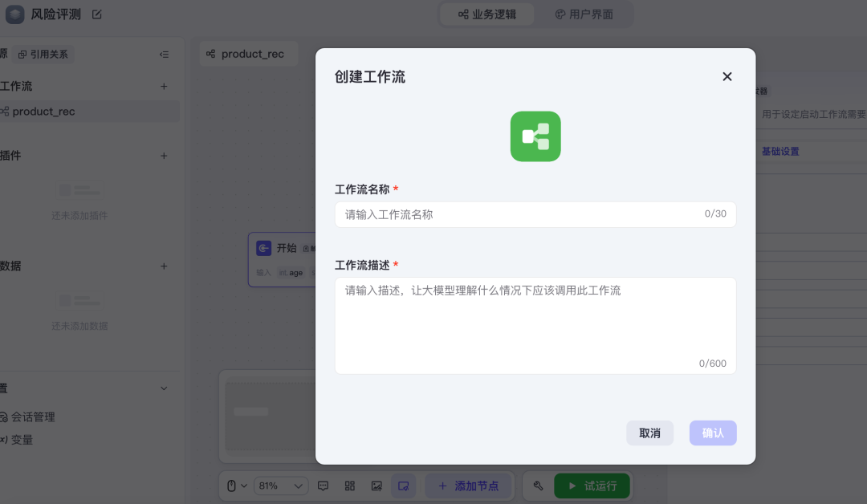Open the 81% zoom level dropdown
Image resolution: width=867 pixels, height=504 pixels.
(281, 486)
